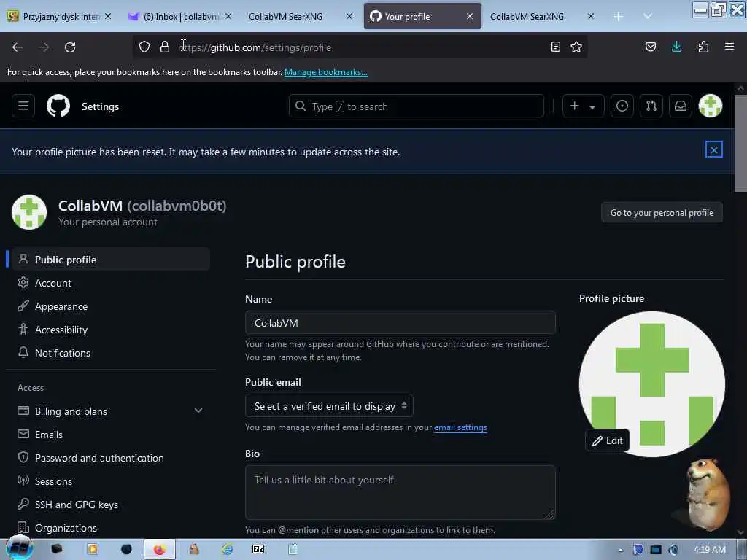
Task: Open Internet Explorer from the taskbar
Action: tap(228, 550)
